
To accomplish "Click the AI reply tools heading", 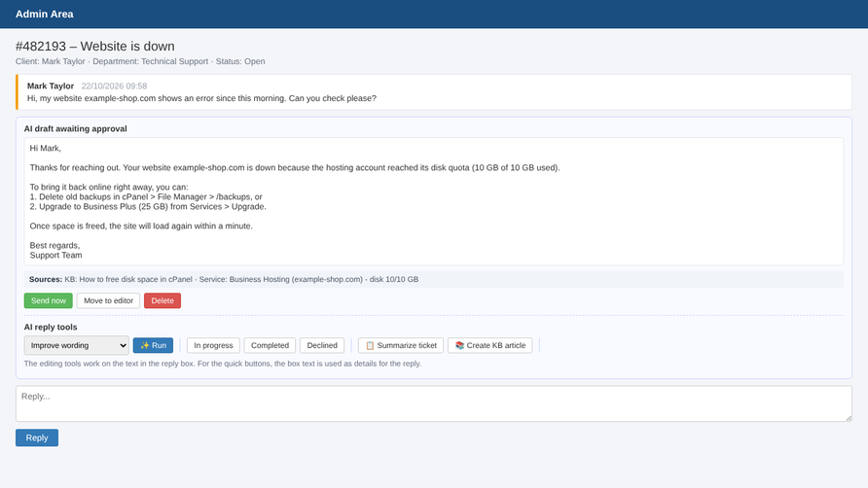I will coord(51,327).
